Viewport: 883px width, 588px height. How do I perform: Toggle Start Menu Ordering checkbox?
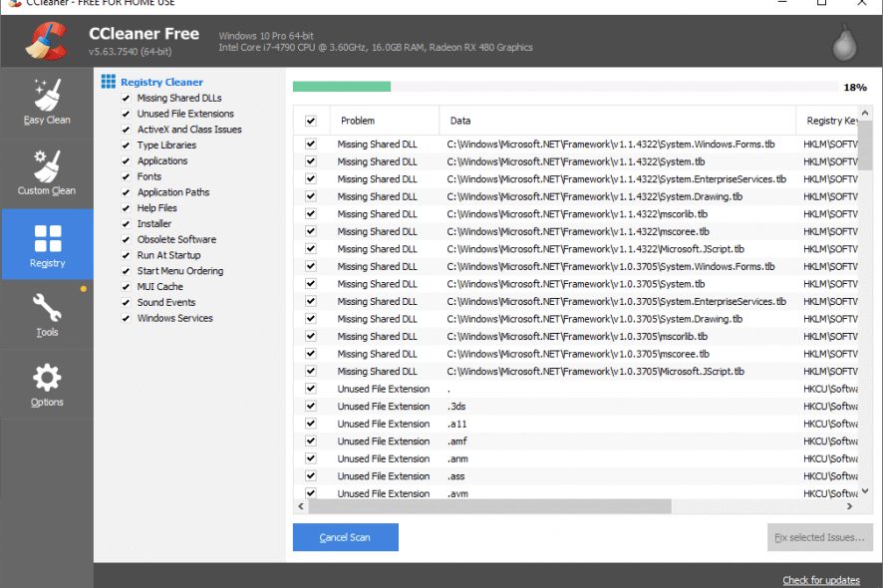tap(127, 271)
